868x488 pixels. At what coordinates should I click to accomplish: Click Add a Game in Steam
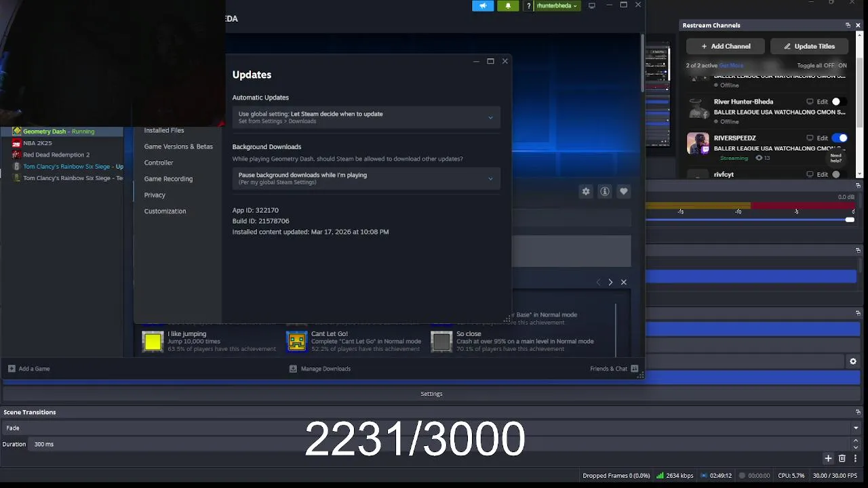29,369
